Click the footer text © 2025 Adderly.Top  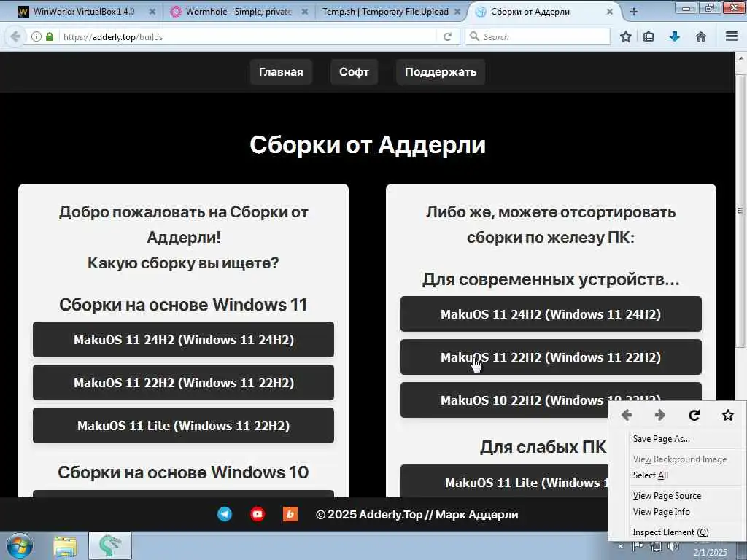click(417, 514)
